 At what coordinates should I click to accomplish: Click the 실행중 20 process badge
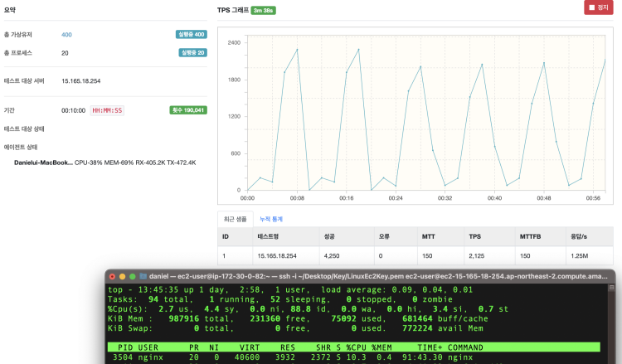[192, 52]
